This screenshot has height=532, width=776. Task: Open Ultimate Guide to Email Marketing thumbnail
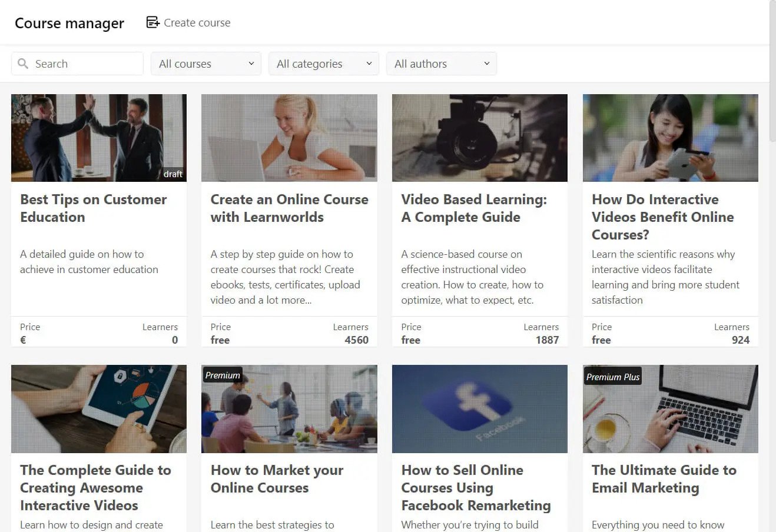click(671, 408)
